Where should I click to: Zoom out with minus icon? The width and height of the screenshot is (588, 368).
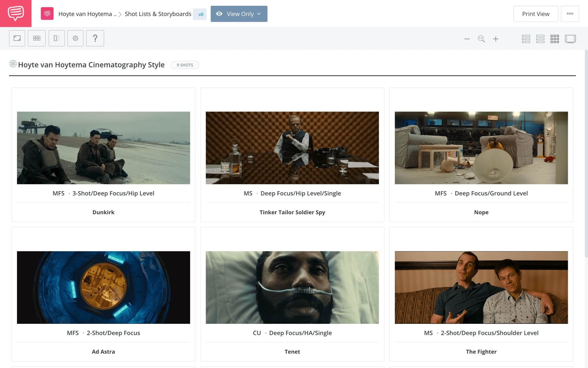tap(467, 39)
